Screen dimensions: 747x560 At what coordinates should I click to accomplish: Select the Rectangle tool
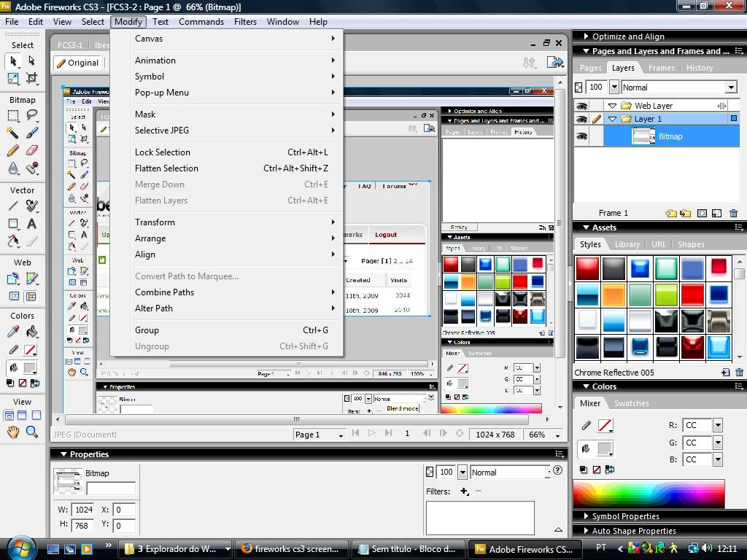[x=13, y=224]
